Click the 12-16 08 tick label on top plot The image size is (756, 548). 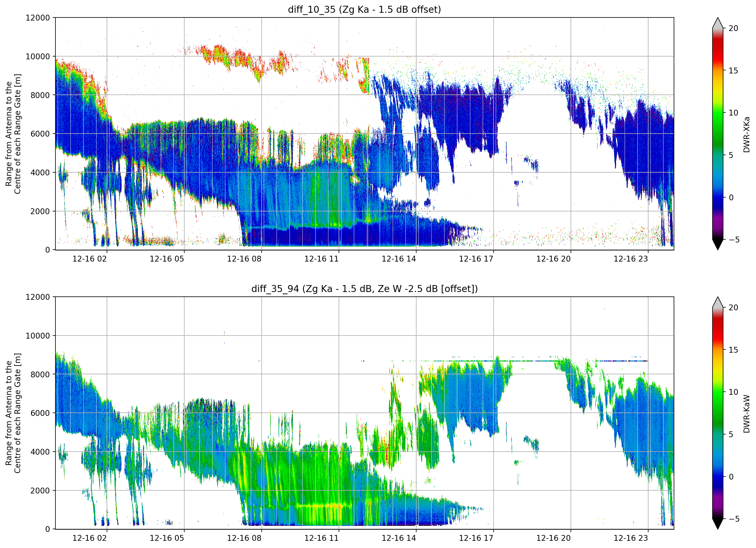pyautogui.click(x=244, y=259)
